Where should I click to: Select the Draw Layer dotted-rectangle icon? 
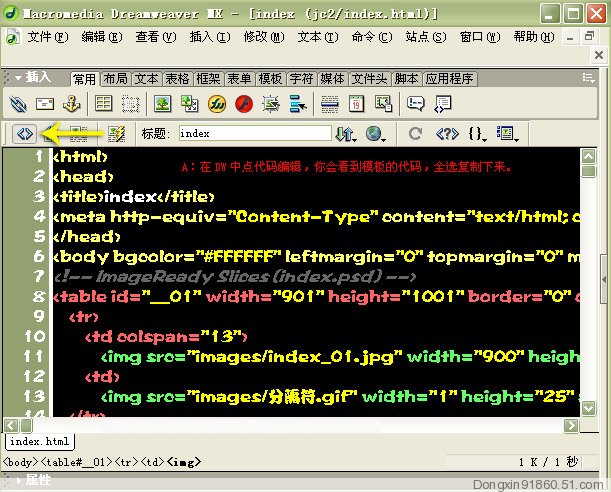(x=131, y=104)
